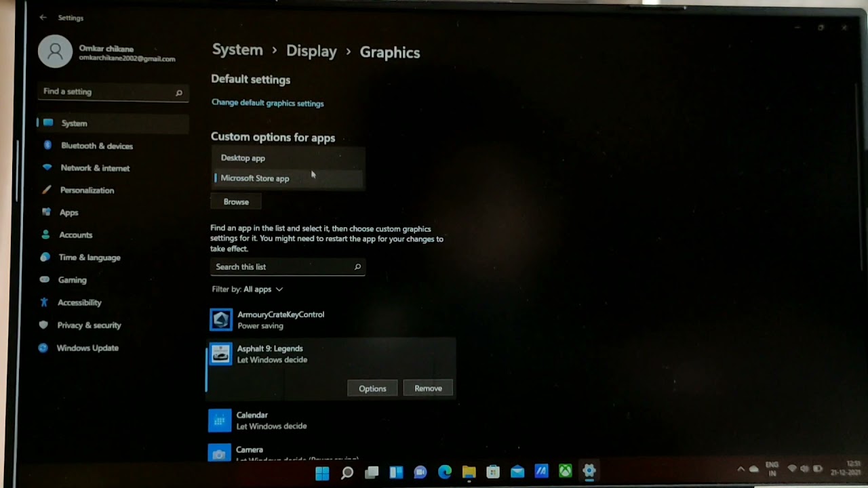The height and width of the screenshot is (488, 868).
Task: Click the Find a setting search box
Action: tap(113, 92)
